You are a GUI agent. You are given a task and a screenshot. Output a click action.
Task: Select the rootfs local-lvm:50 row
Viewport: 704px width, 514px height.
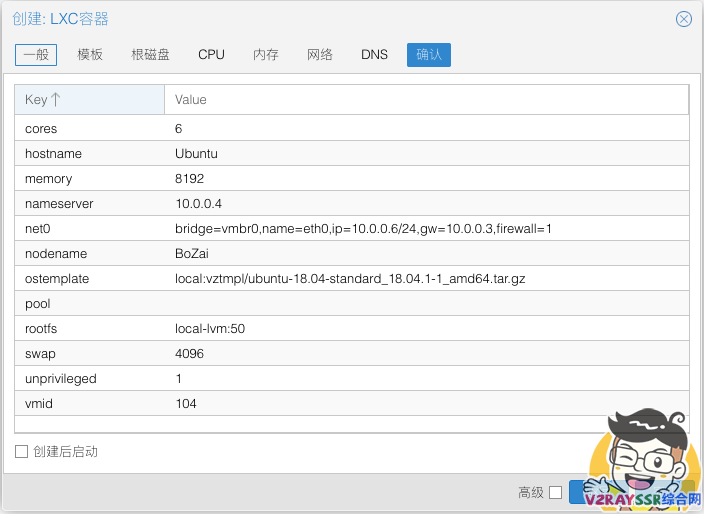[x=350, y=329]
